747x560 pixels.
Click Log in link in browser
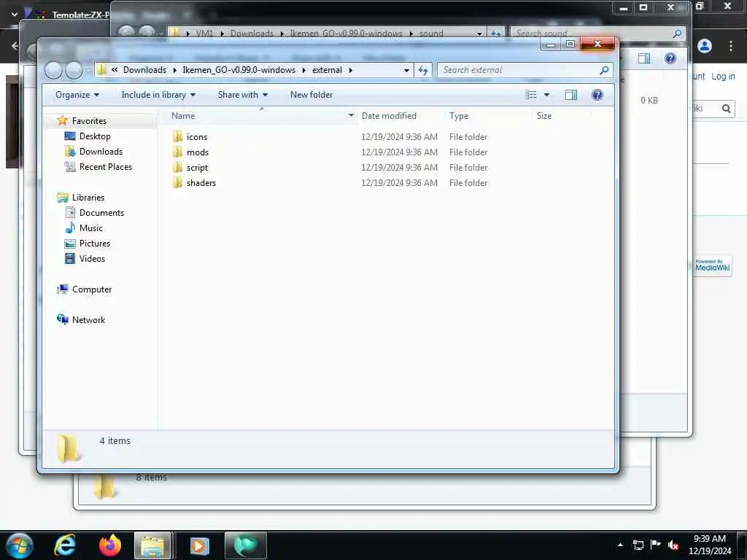(723, 76)
